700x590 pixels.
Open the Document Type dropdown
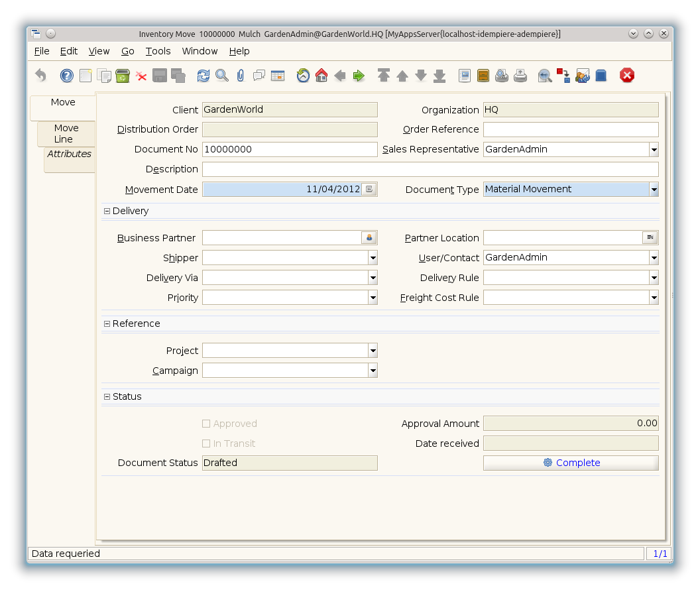[x=654, y=190]
